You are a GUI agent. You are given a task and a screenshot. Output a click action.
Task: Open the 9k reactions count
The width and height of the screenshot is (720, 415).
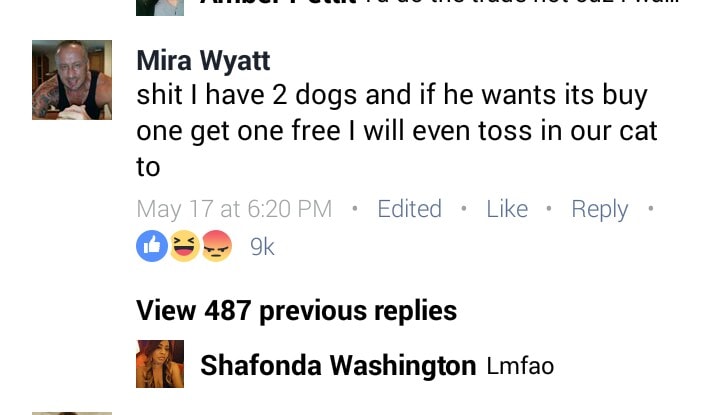[262, 247]
